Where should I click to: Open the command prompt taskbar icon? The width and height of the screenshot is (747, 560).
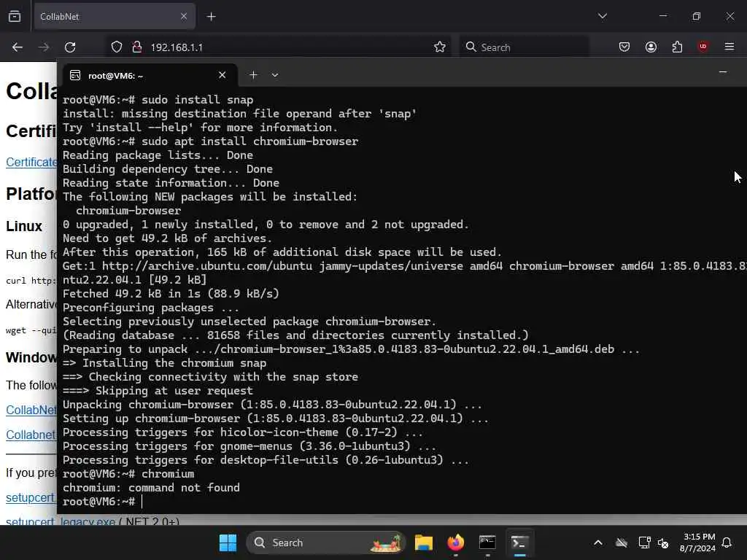(487, 542)
